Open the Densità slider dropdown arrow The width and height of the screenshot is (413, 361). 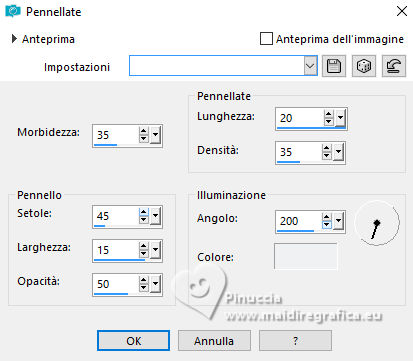(x=339, y=152)
